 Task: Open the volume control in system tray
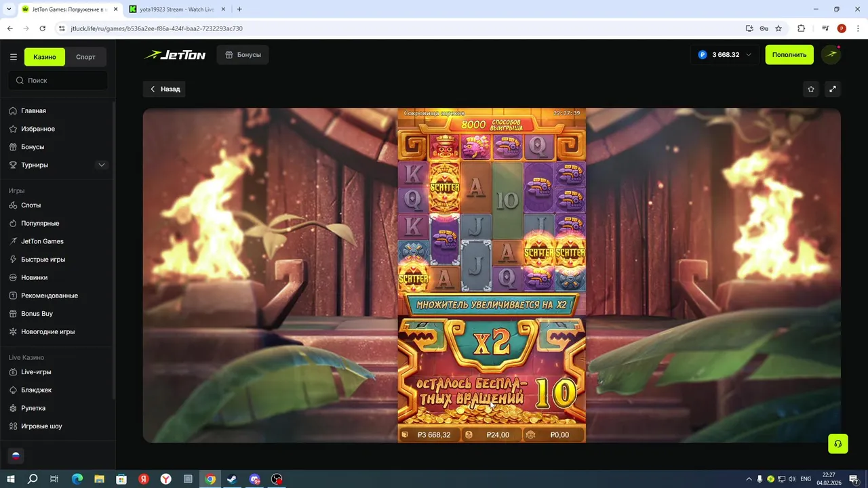792,479
